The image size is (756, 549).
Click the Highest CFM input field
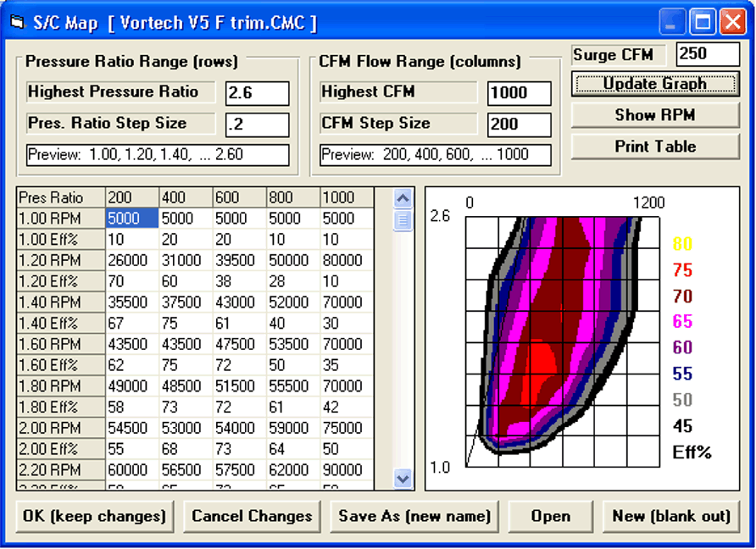pyautogui.click(x=520, y=93)
